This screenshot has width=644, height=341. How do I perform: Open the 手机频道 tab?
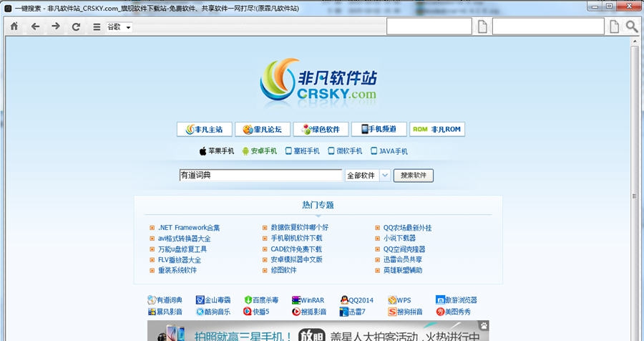tap(379, 129)
